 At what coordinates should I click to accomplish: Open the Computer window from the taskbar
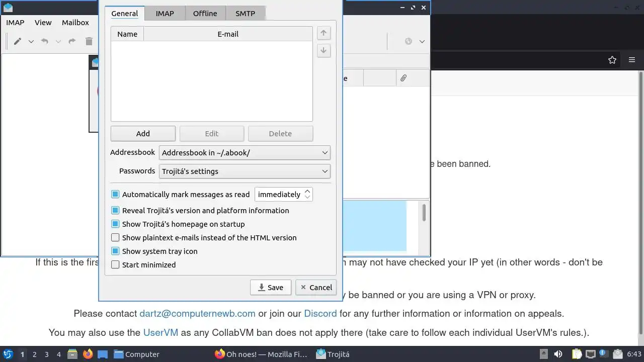[137, 354]
